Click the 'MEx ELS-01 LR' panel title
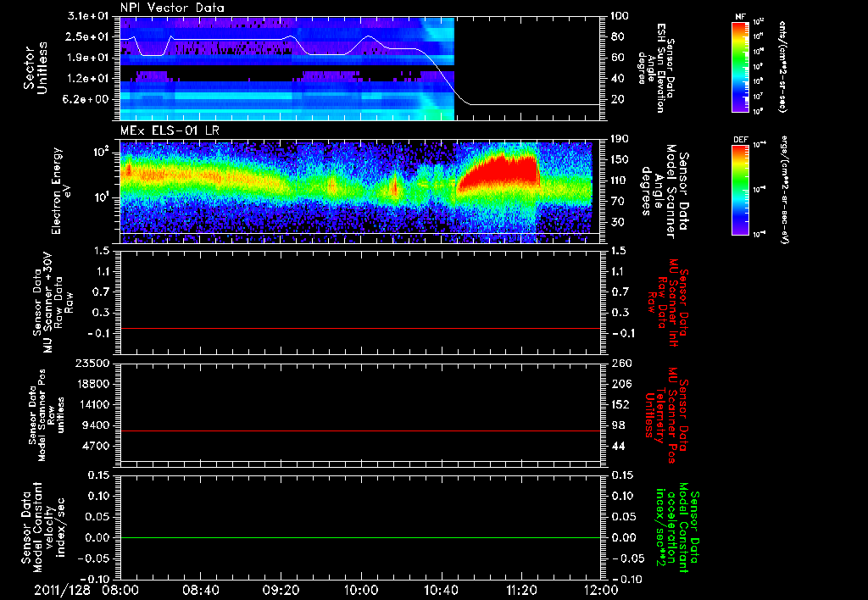This screenshot has height=600, width=868. click(x=170, y=129)
